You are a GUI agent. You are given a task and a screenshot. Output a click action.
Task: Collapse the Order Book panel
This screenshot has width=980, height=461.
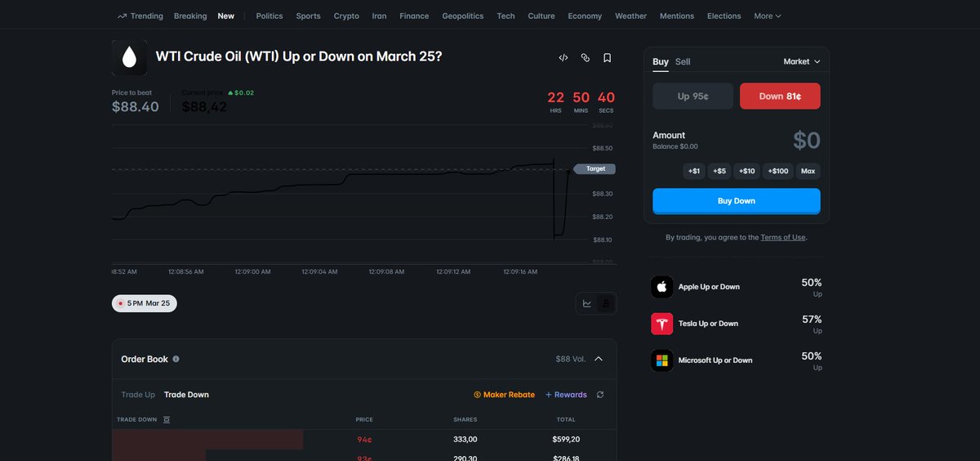599,359
